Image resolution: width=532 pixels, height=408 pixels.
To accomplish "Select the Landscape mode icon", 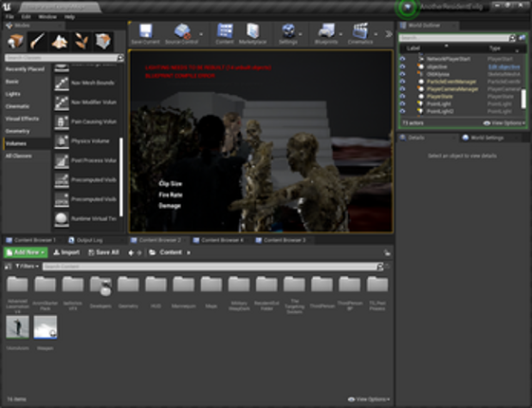I will [x=60, y=41].
